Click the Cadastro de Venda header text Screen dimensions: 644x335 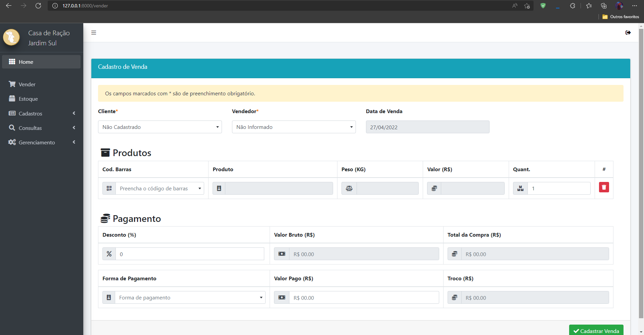123,67
